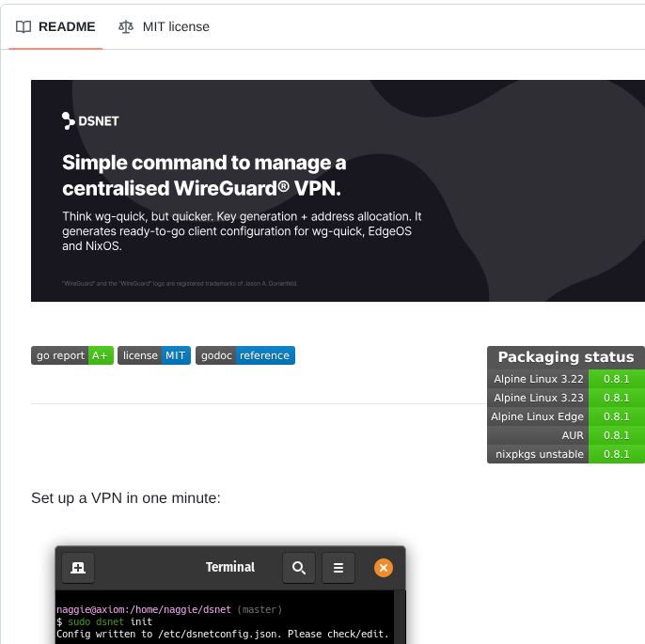Select the nixpkgs unstable row

566,454
